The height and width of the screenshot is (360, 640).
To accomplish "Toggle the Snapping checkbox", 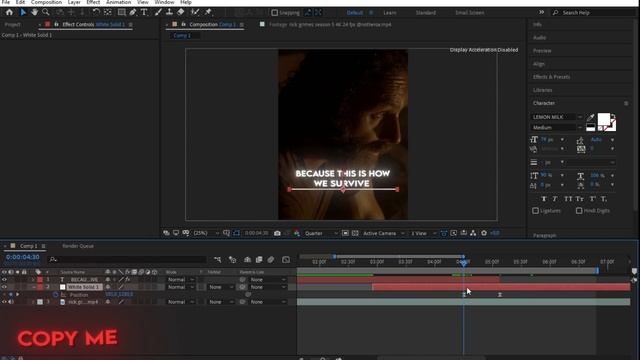I will pos(275,13).
